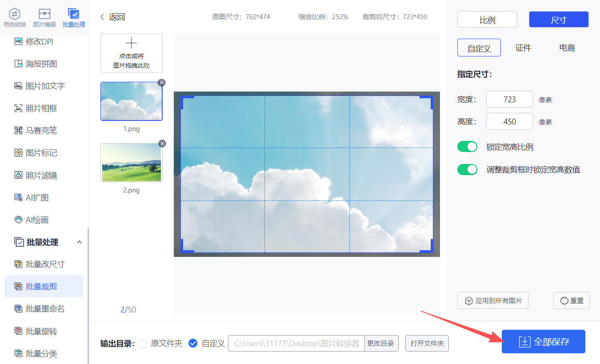This screenshot has width=600, height=364.
Task: Open the 特色转换 tab
Action: (15, 18)
